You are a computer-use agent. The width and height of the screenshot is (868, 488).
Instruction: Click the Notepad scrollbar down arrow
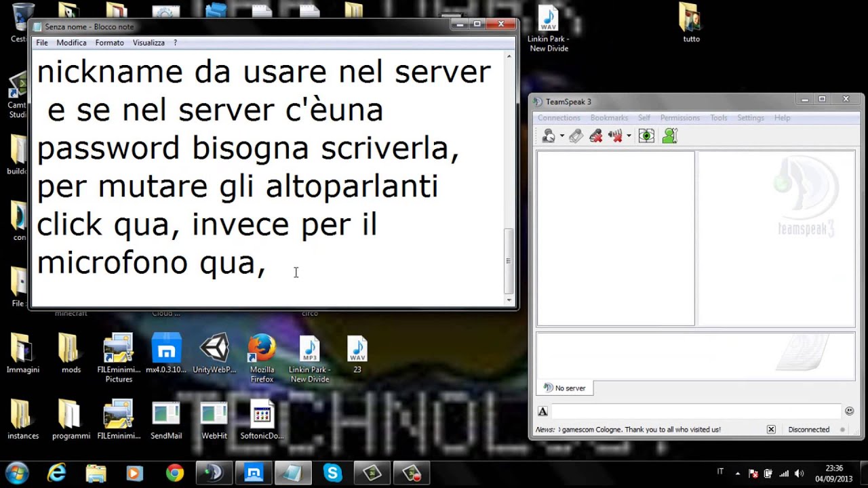[509, 300]
